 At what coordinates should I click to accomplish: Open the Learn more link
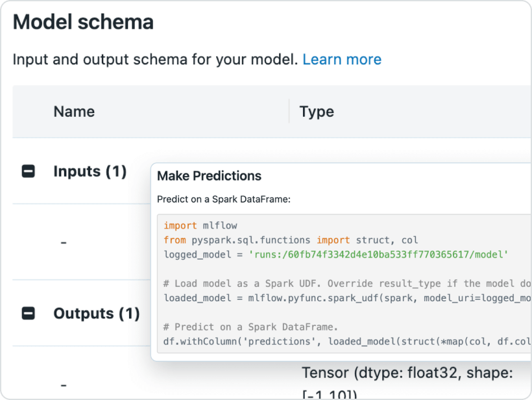pyautogui.click(x=342, y=60)
